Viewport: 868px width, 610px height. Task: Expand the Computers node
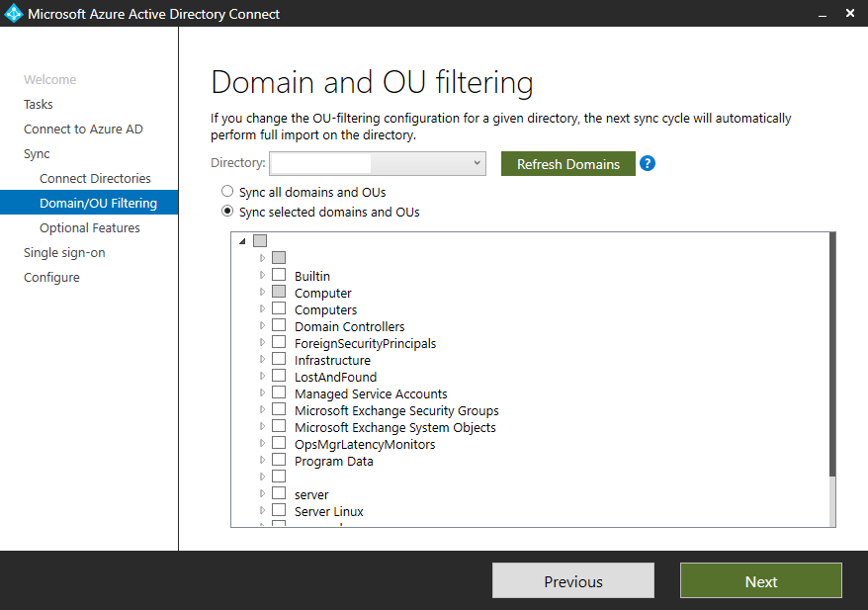pos(262,308)
